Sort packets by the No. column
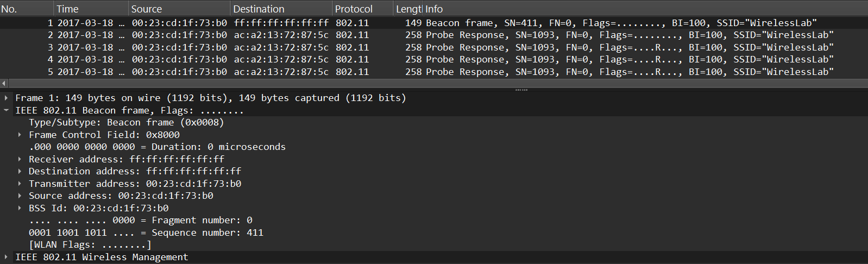The height and width of the screenshot is (264, 868). [x=26, y=9]
